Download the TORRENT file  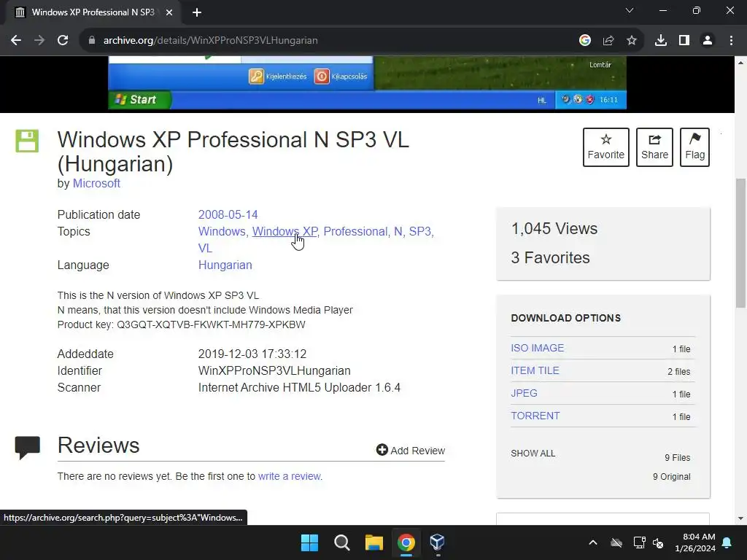[x=535, y=416]
